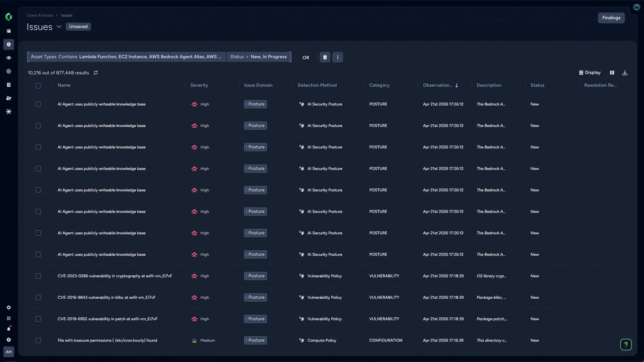Check the cron.hourly file permissions row
The width and height of the screenshot is (644, 362).
click(38, 341)
